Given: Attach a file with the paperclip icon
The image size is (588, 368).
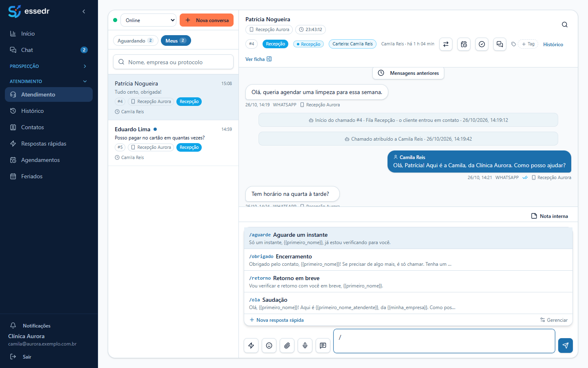Looking at the screenshot, I should [287, 346].
